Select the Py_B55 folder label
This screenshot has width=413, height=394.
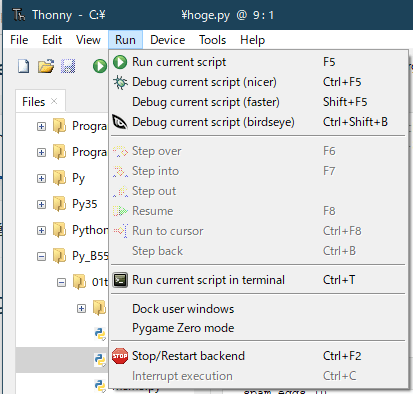click(90, 256)
